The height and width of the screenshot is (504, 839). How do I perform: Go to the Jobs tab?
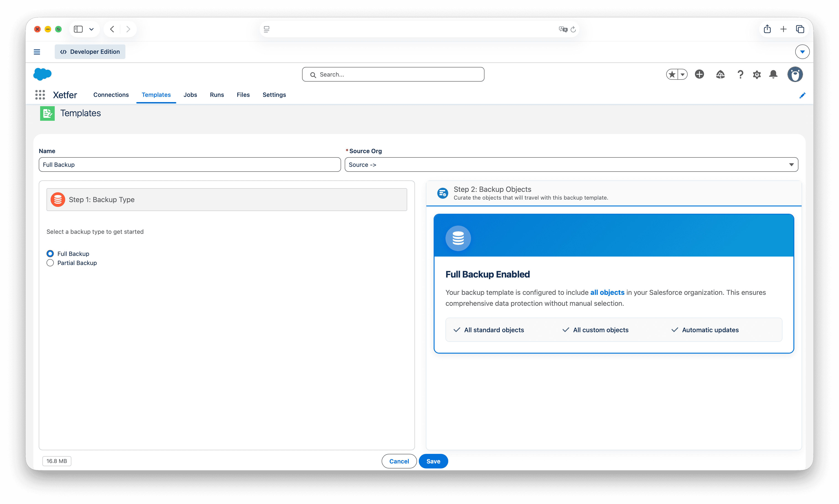190,95
